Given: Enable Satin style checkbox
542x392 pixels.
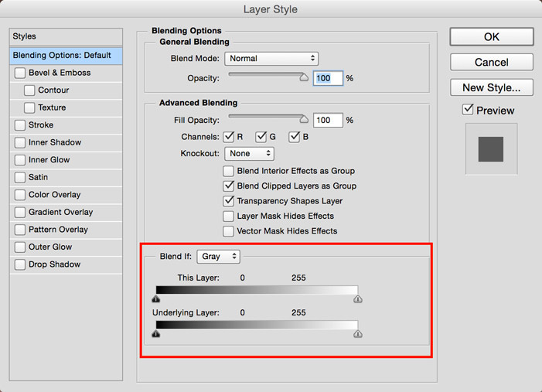Looking at the screenshot, I should point(20,177).
